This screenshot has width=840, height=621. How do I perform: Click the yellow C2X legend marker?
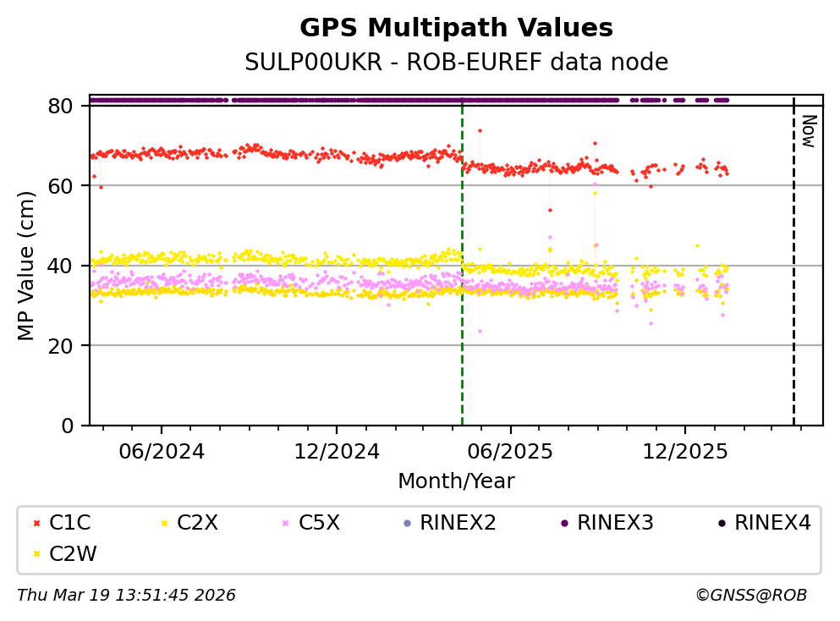[163, 524]
